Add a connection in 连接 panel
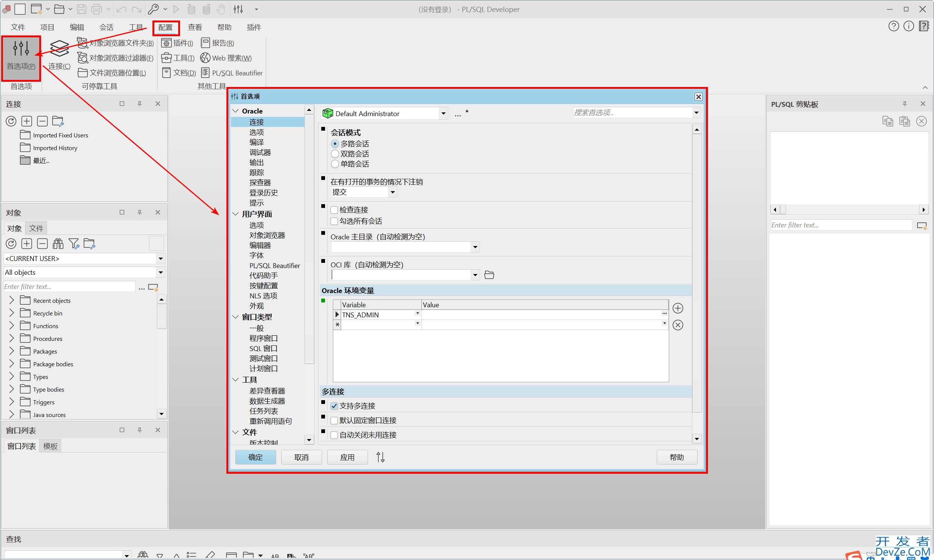 27,121
